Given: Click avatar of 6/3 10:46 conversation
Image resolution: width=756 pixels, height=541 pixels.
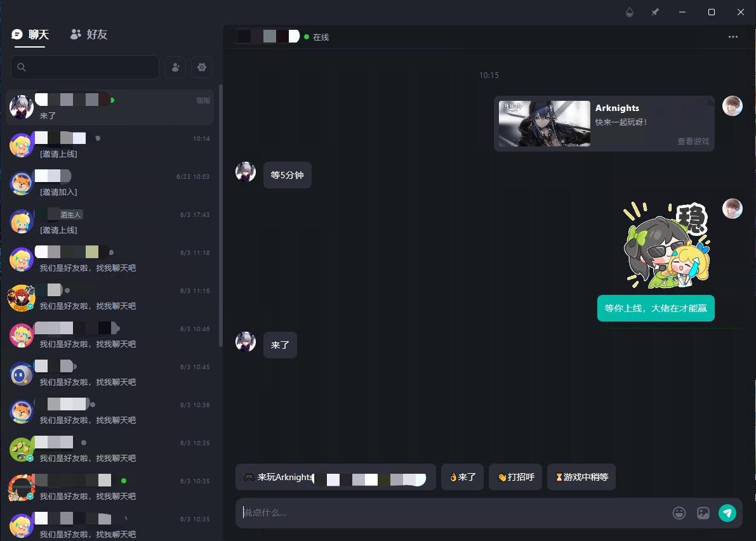Looking at the screenshot, I should (21, 336).
